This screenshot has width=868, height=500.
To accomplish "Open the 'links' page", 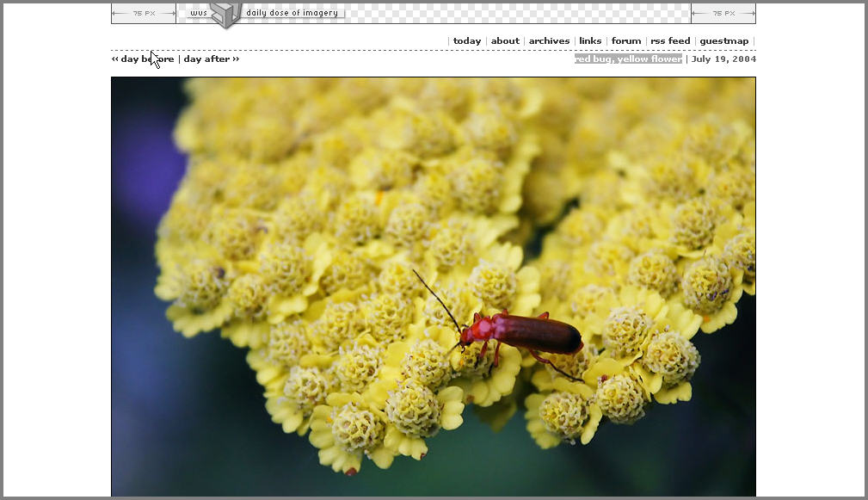I will tap(590, 41).
